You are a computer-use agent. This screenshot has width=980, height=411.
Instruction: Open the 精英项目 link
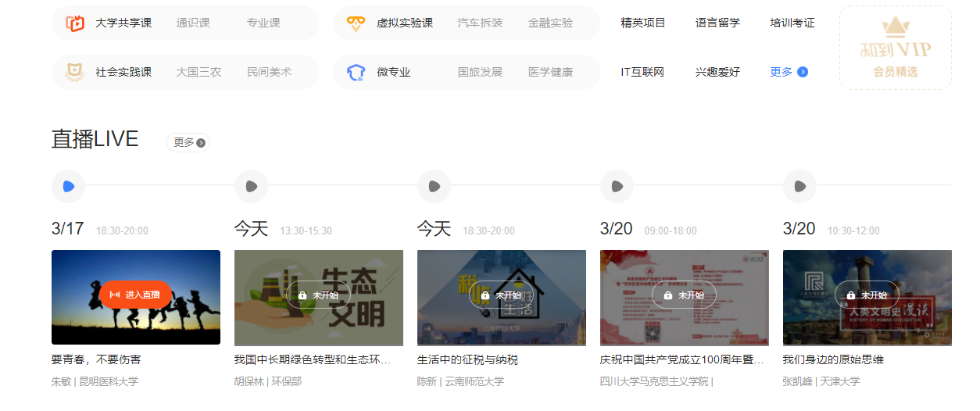click(643, 23)
